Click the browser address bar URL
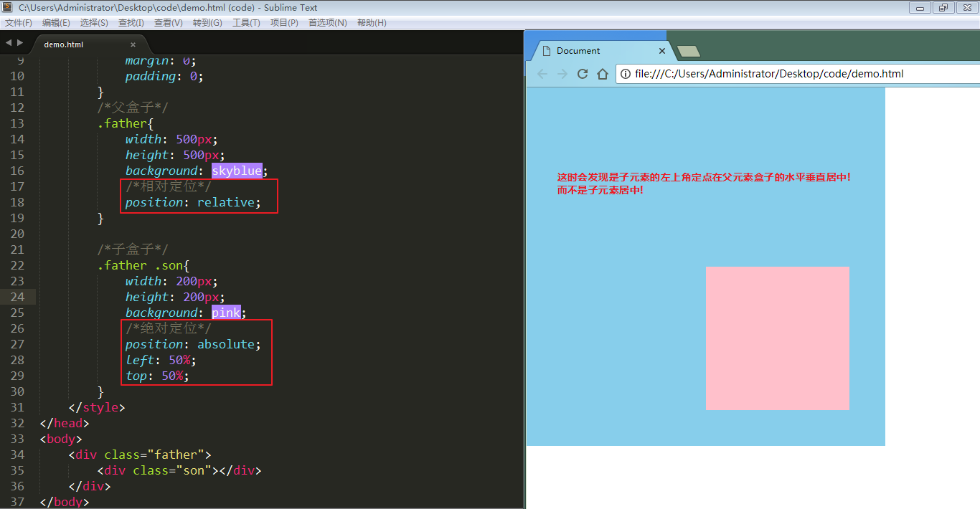 click(769, 74)
